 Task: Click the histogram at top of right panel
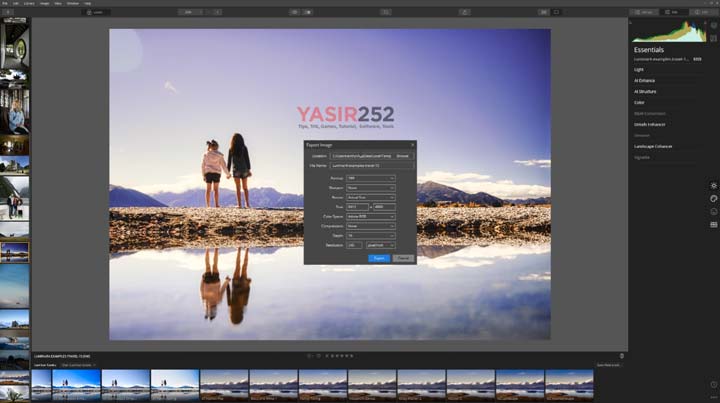point(669,31)
